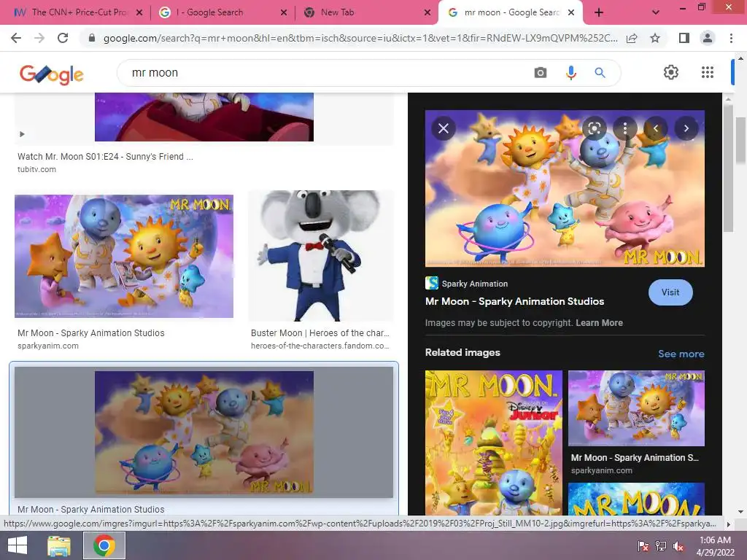Click heroes-of-the-characters.fandom.com source text

pyautogui.click(x=320, y=346)
